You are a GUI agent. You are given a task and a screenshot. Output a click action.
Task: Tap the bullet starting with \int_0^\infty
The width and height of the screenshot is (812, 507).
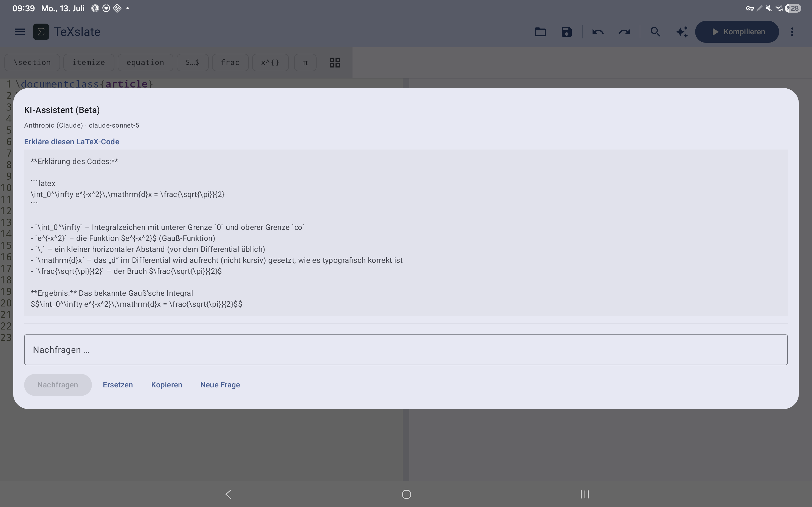click(x=168, y=227)
